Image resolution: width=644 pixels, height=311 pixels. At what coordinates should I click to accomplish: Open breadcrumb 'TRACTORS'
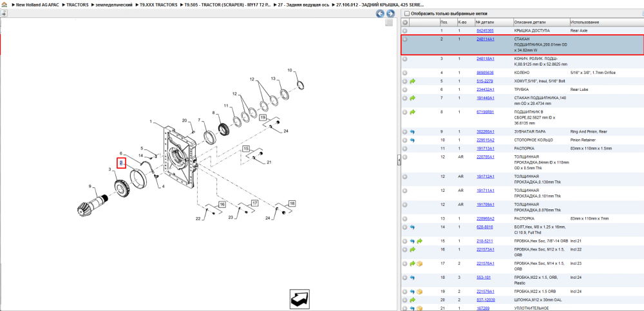click(x=77, y=5)
